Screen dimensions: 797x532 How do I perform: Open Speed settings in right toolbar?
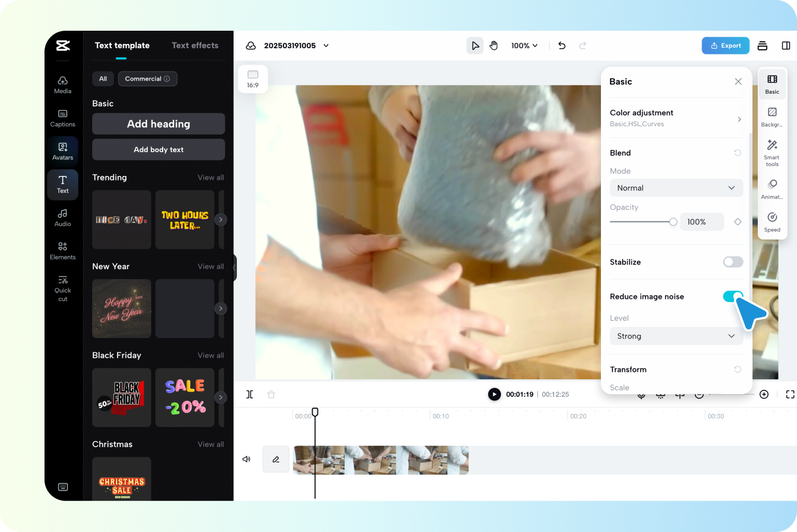tap(772, 222)
